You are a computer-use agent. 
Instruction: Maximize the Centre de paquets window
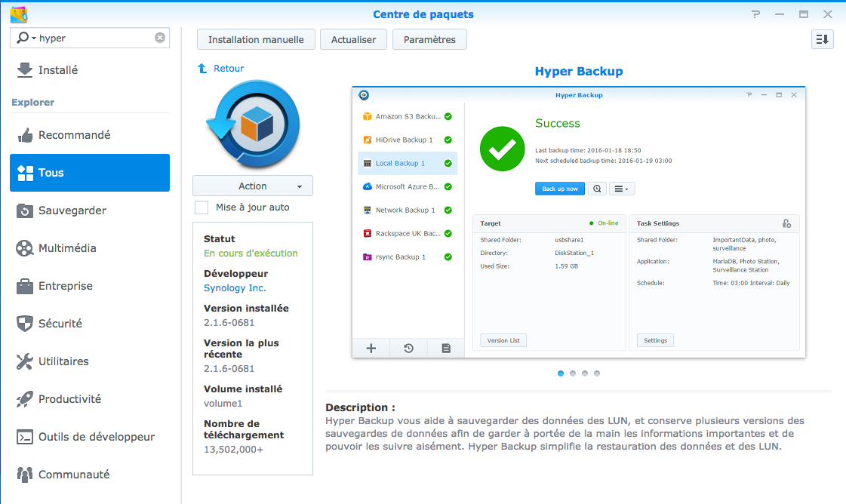804,14
